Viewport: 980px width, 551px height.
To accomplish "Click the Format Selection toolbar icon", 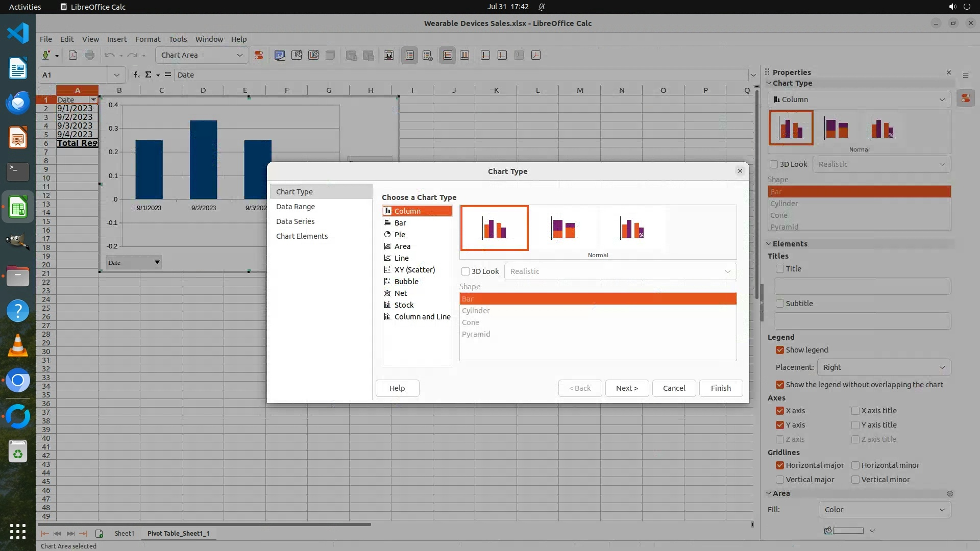I will (x=259, y=56).
